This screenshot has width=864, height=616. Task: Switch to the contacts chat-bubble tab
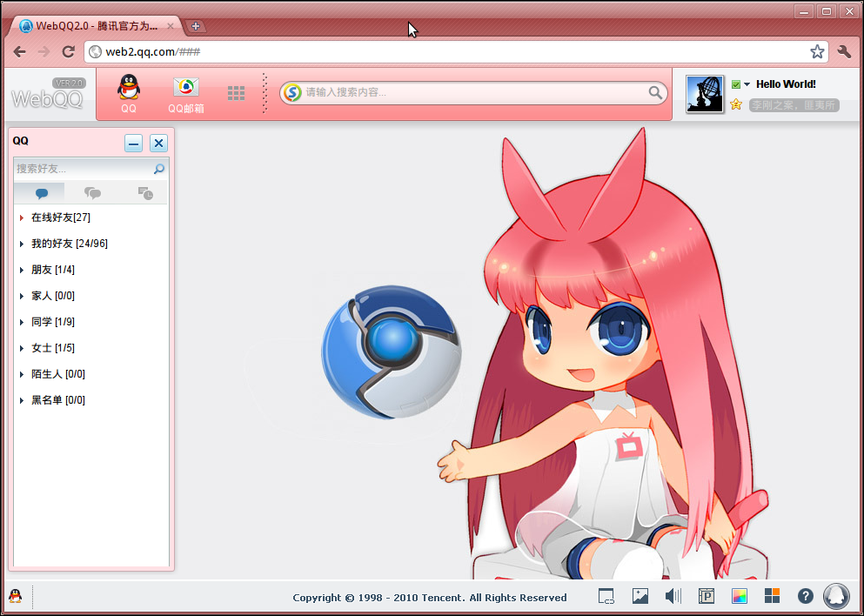pos(41,193)
